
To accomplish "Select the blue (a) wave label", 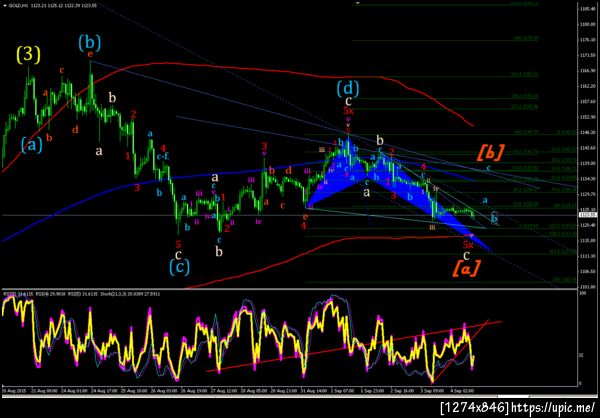I will click(31, 145).
